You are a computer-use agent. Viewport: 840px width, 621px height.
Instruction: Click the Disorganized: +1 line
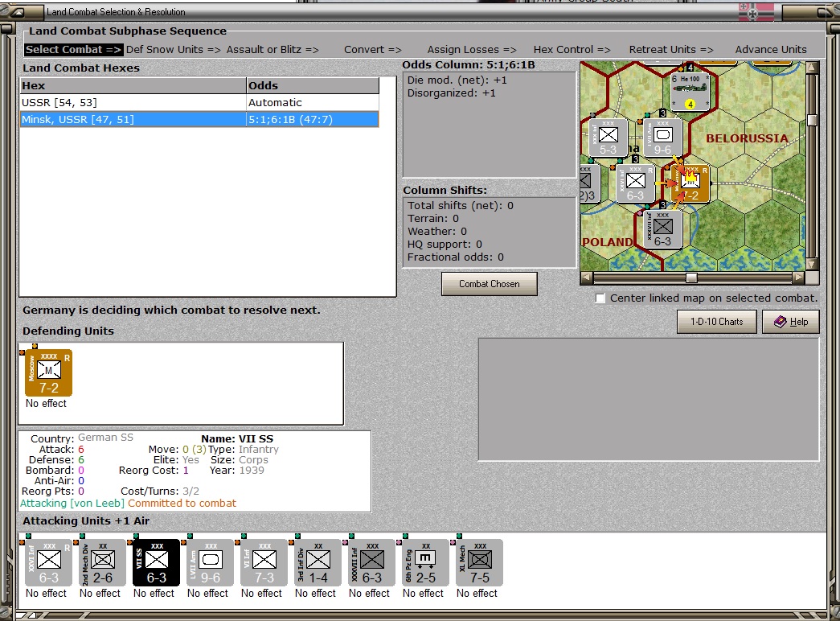(451, 93)
